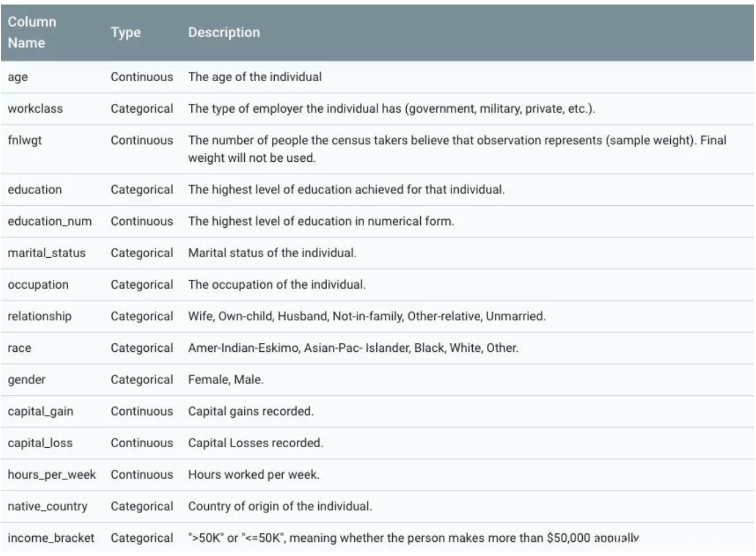Click the "fnlwgt" column name cell
The height and width of the screenshot is (556, 756).
(x=25, y=140)
